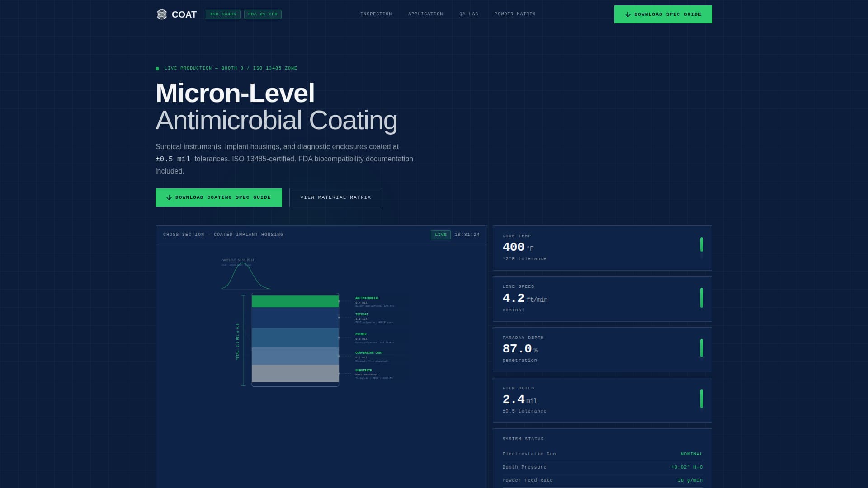Toggle the Electrostatic Gun NOMINAL status
The image size is (868, 488).
pos(691,454)
